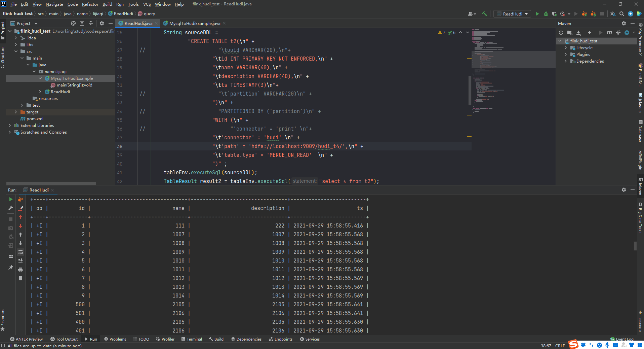The height and width of the screenshot is (349, 644).
Task: Toggle the Structure tool window side tab
Action: tap(3, 57)
